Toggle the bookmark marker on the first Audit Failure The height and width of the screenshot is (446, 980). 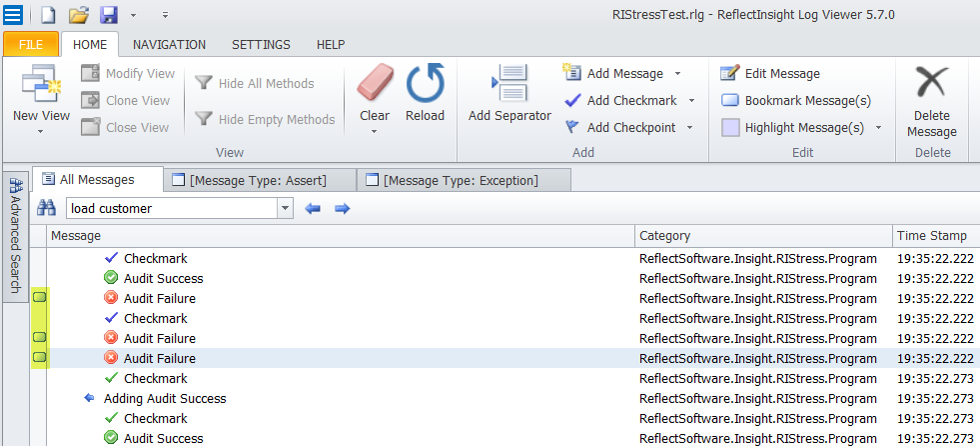tap(39, 298)
